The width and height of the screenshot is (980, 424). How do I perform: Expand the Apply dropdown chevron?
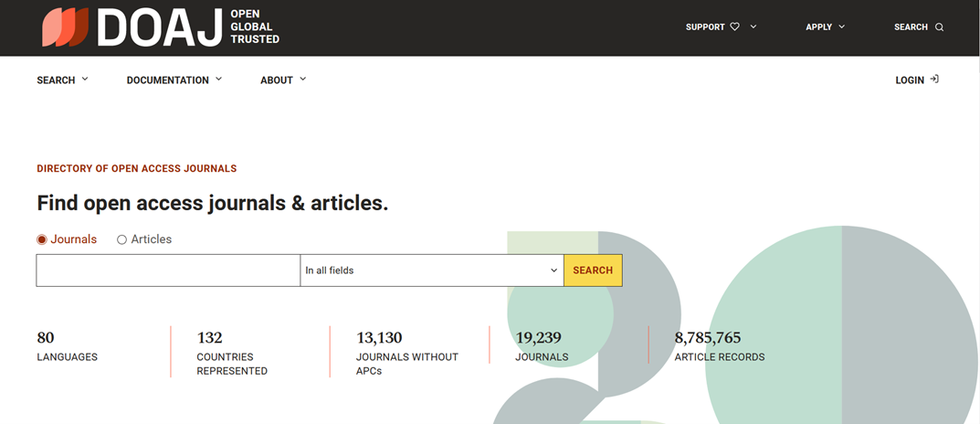click(x=841, y=26)
